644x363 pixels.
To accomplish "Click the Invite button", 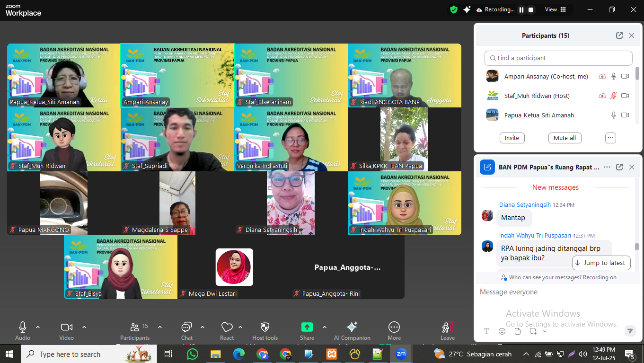I will 512,138.
